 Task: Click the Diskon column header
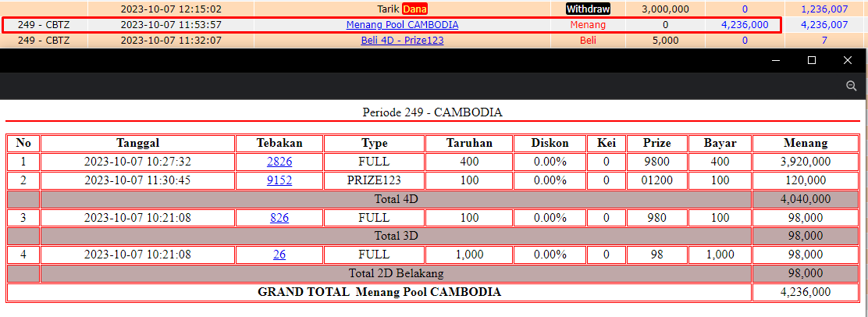pos(550,143)
